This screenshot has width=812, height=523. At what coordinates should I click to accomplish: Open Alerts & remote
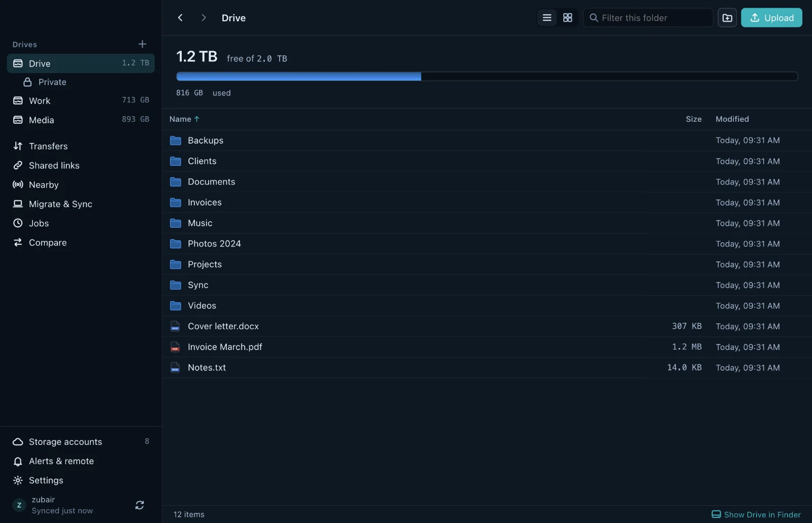coord(81,461)
